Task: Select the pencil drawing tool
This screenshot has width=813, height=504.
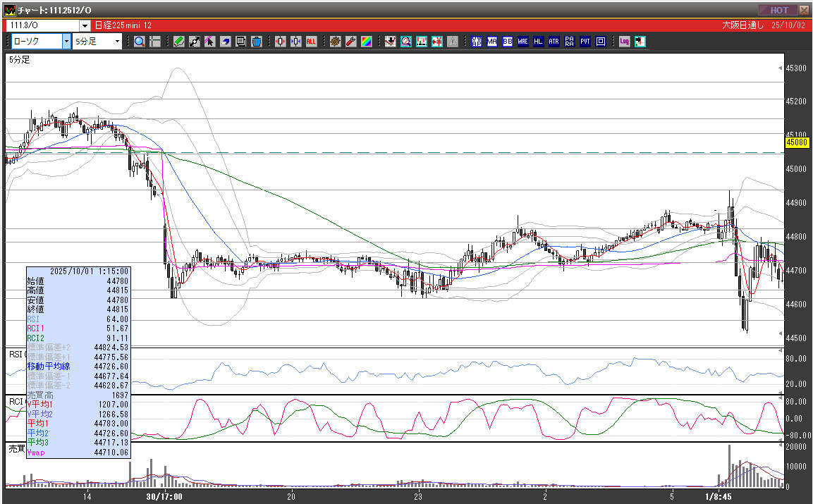Action: click(179, 42)
